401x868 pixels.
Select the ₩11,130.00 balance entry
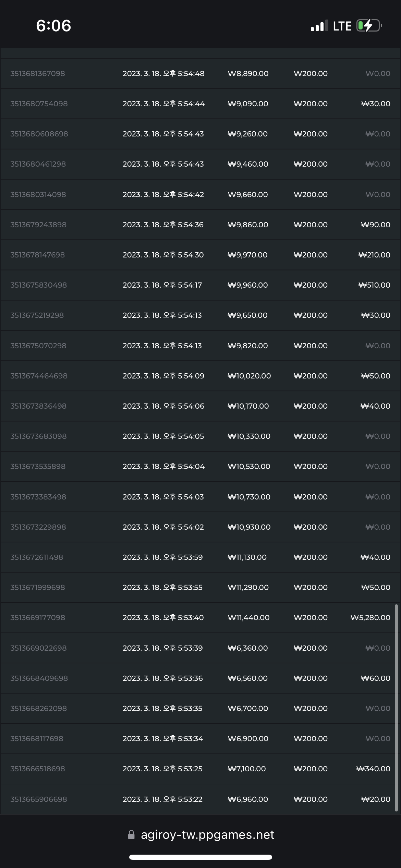[x=247, y=557]
